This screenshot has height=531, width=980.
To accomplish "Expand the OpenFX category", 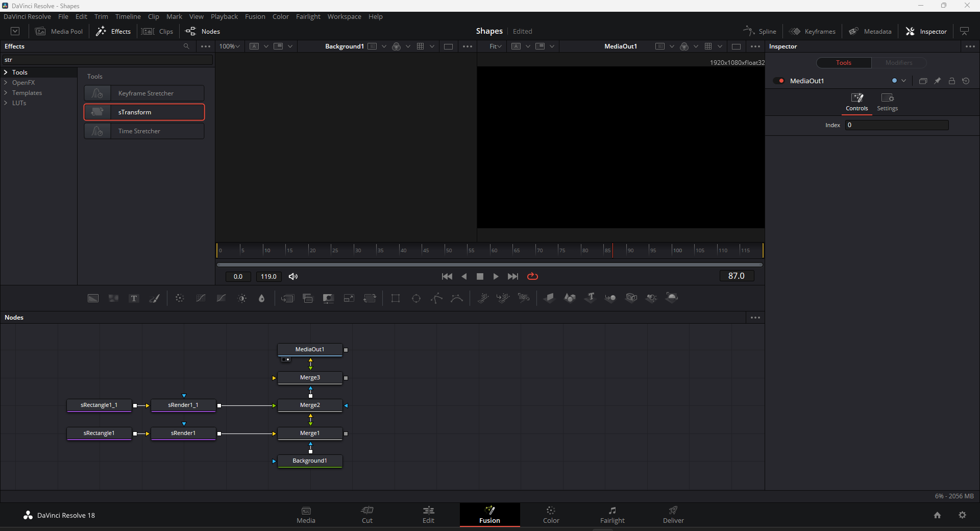I will point(6,83).
